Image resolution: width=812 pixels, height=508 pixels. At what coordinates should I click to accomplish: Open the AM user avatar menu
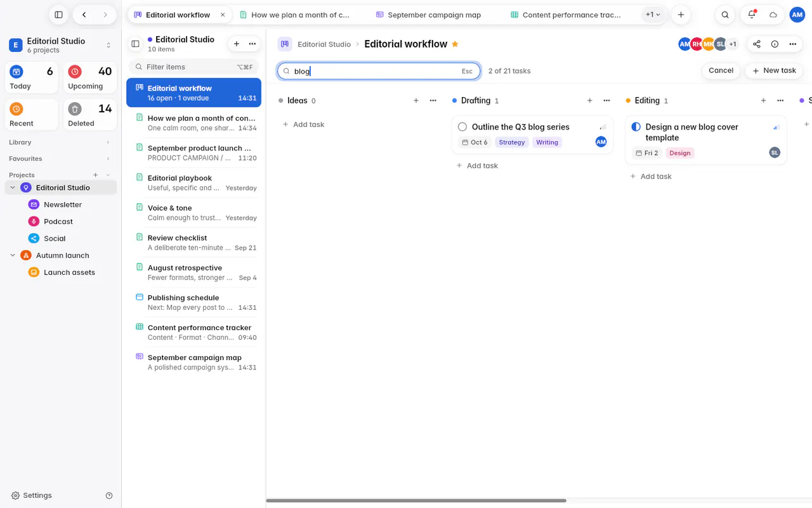point(797,15)
